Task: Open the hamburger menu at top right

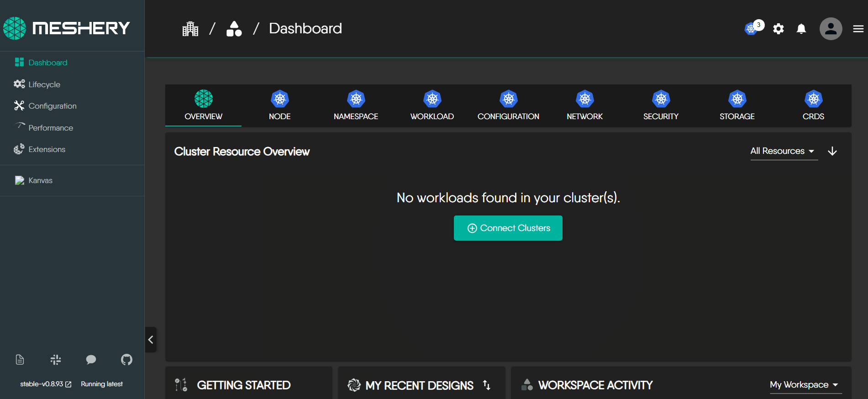Action: pos(858,29)
